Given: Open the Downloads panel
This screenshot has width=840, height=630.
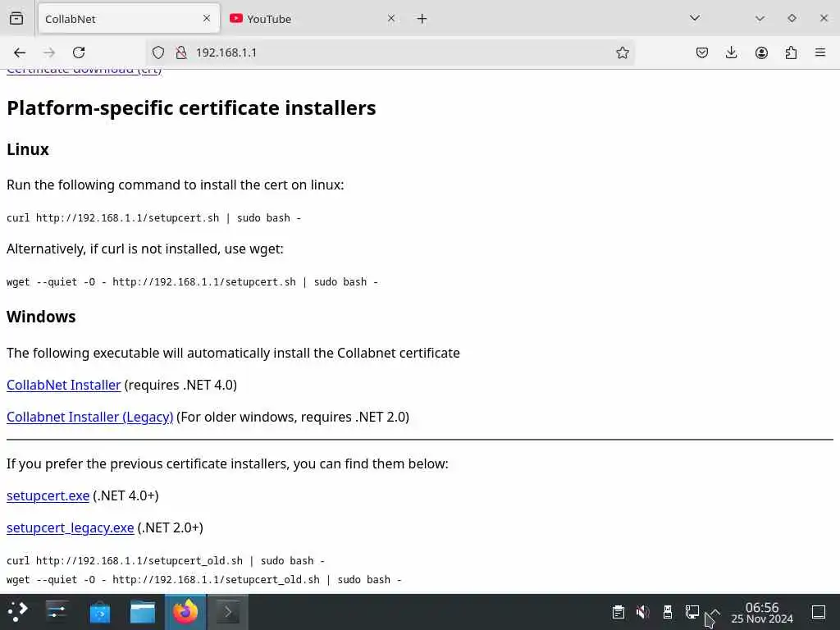Looking at the screenshot, I should click(731, 52).
